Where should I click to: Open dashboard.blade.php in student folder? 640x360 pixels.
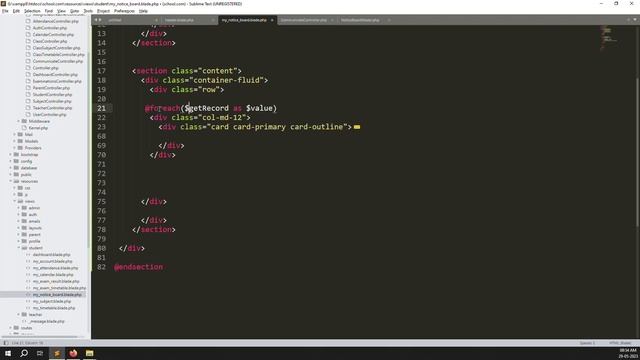[51, 255]
